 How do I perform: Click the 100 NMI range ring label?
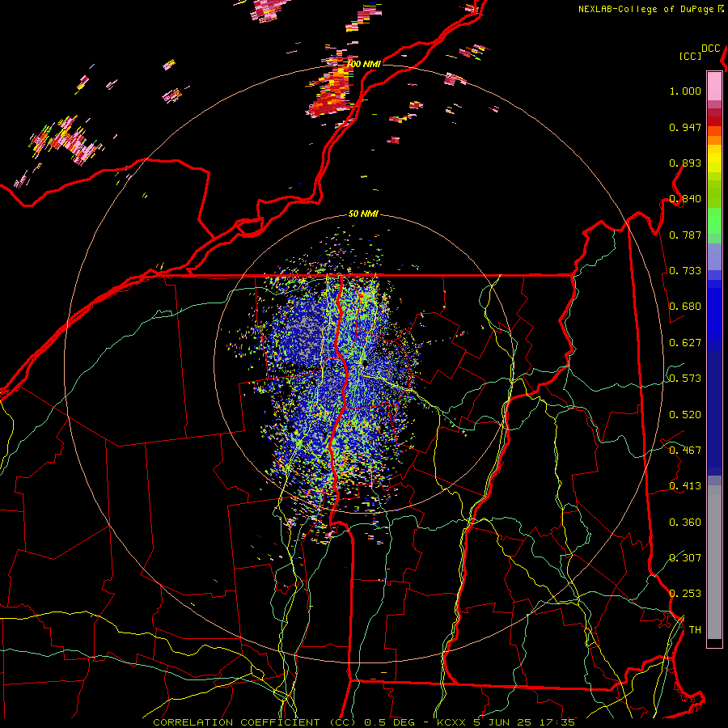pos(363,64)
